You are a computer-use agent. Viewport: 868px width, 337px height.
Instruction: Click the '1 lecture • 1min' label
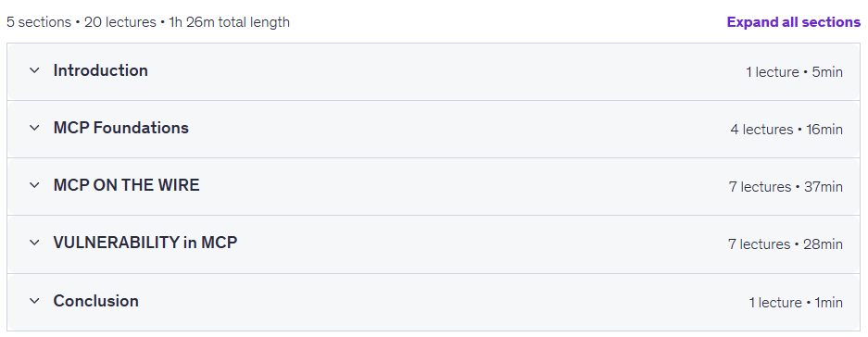point(796,303)
